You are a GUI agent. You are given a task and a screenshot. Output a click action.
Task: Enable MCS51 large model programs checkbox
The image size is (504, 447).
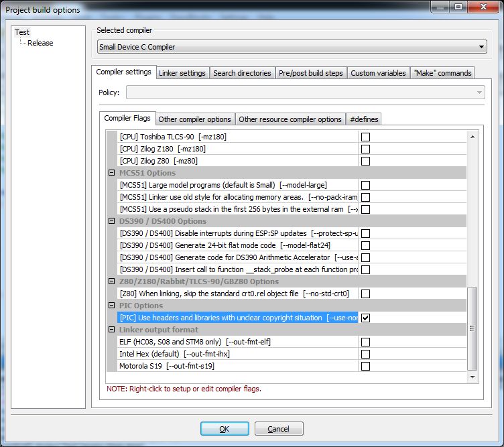365,185
